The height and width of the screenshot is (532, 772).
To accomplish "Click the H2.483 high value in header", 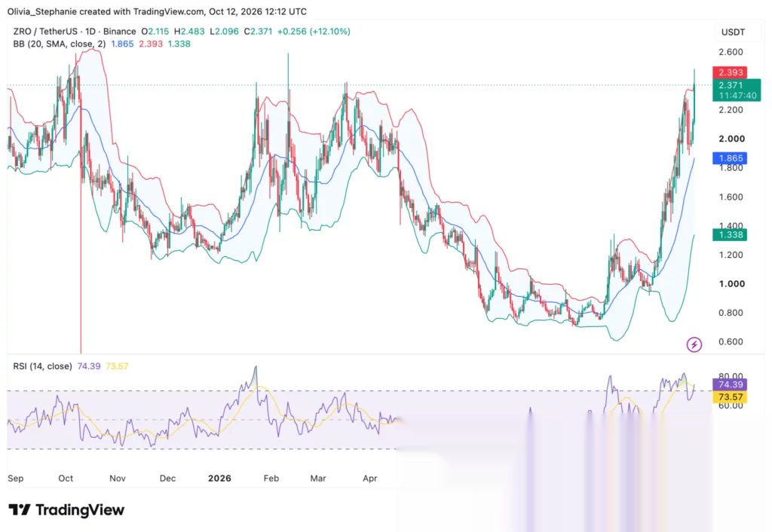I will pos(189,32).
